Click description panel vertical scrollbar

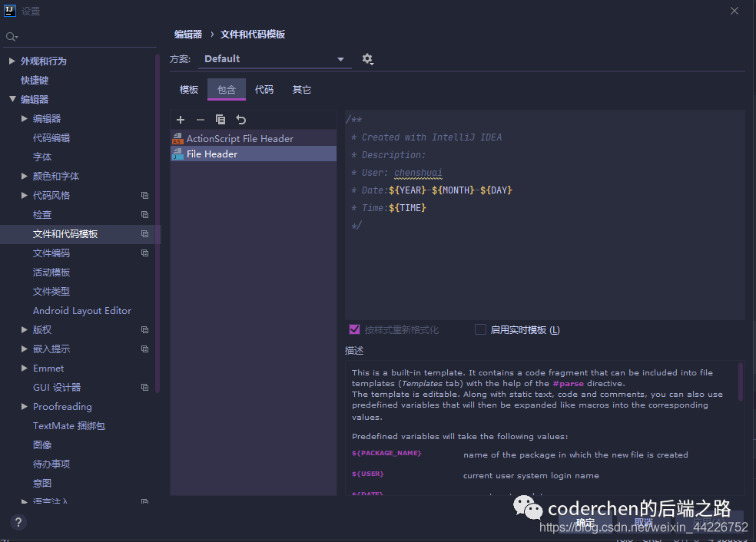(741, 382)
